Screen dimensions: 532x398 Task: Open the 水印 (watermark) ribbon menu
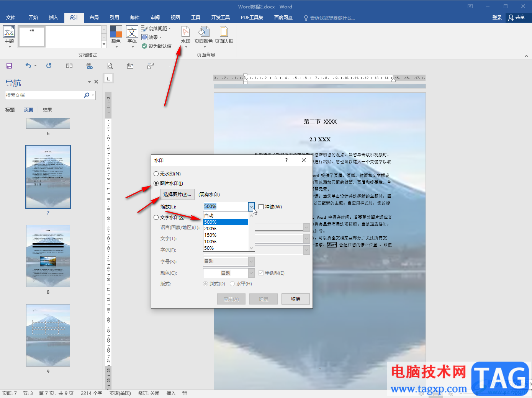click(x=186, y=36)
